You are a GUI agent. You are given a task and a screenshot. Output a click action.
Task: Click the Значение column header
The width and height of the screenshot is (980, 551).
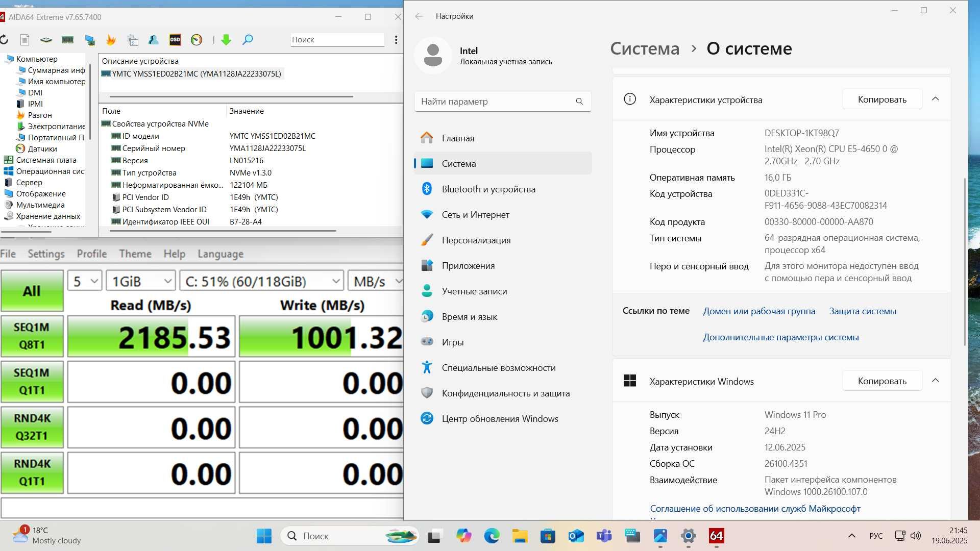click(x=247, y=111)
